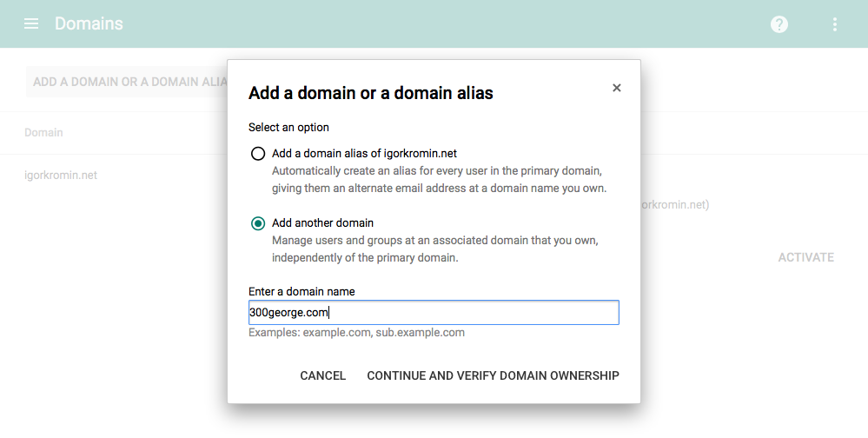
Task: Close the Add a domain dialog
Action: click(x=617, y=88)
